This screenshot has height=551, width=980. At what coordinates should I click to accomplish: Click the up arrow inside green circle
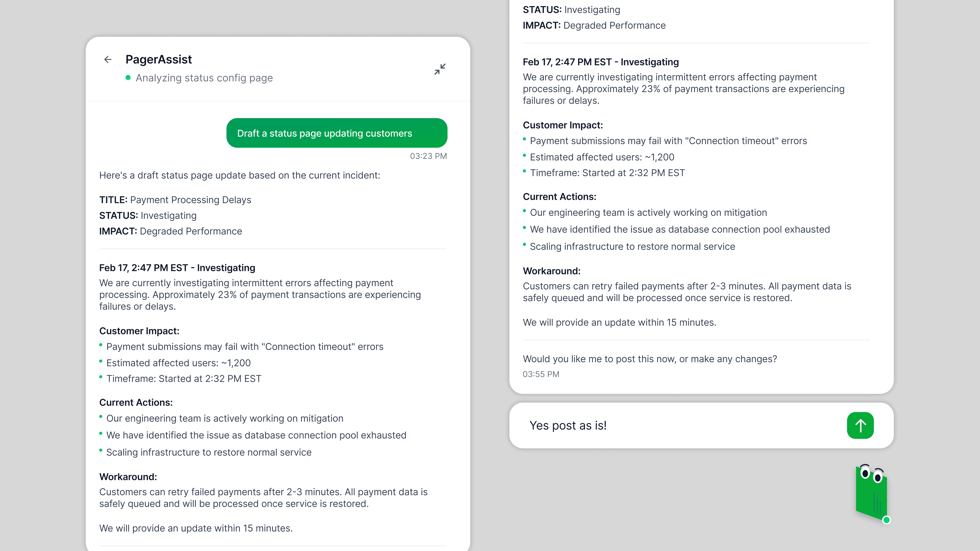[x=860, y=425]
